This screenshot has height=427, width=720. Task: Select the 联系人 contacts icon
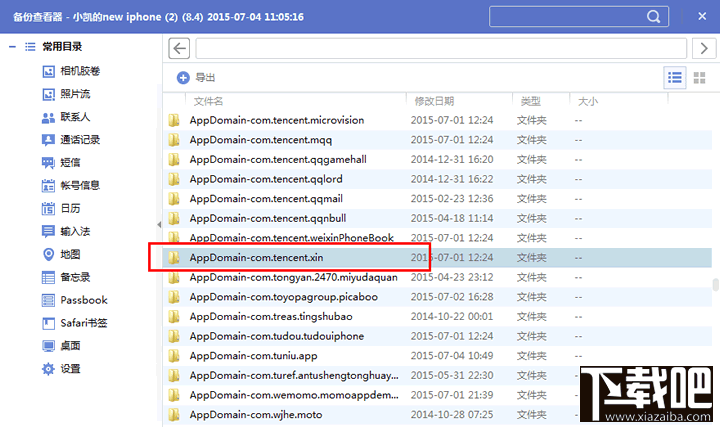[x=48, y=118]
